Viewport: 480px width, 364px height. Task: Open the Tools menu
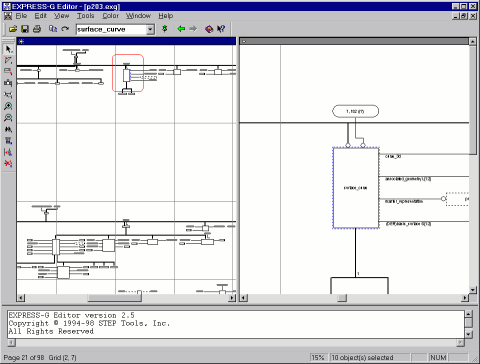click(x=86, y=16)
